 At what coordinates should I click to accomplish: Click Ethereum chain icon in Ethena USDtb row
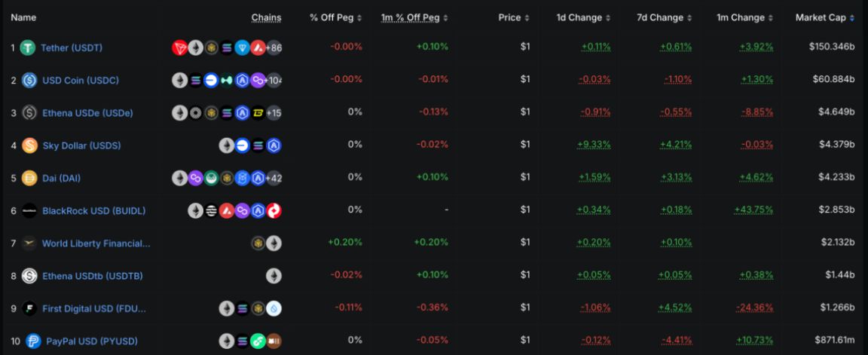(x=274, y=276)
